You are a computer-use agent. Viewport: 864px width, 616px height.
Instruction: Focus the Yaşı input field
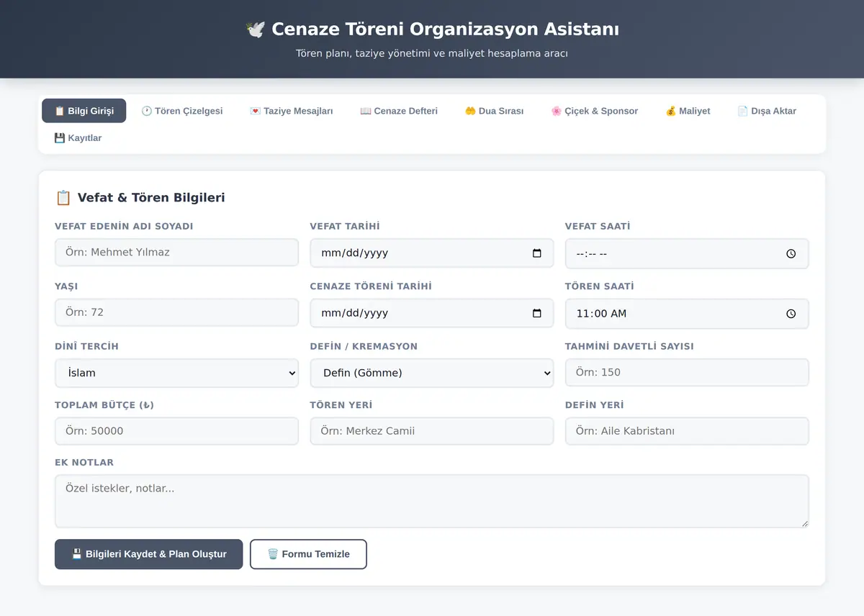(176, 312)
